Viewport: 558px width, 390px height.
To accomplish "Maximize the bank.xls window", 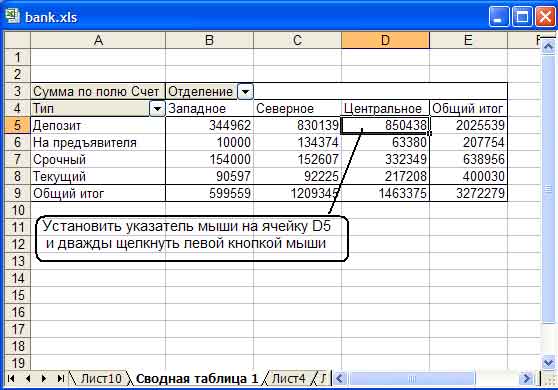I will (x=522, y=16).
